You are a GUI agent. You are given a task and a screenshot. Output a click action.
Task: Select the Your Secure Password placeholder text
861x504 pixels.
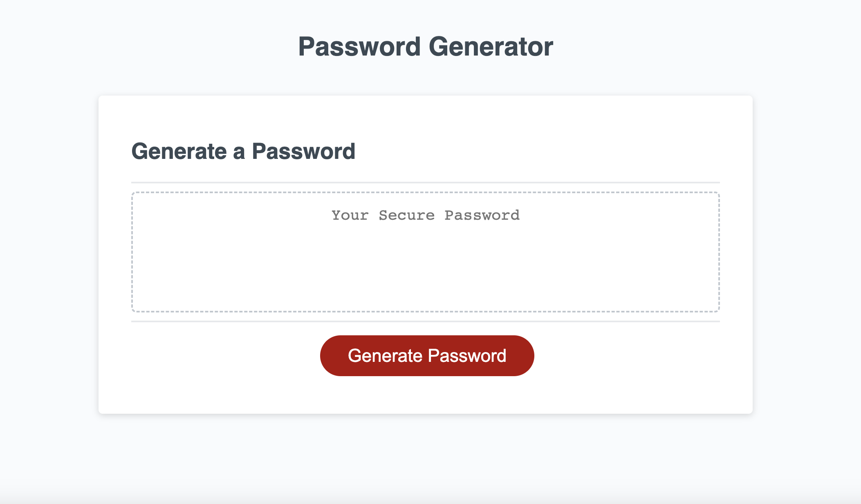(426, 215)
